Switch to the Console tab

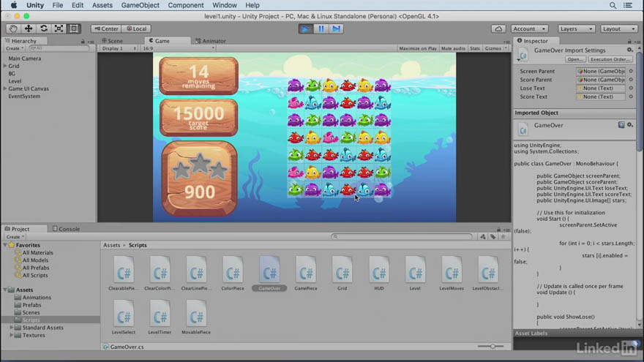pos(66,229)
